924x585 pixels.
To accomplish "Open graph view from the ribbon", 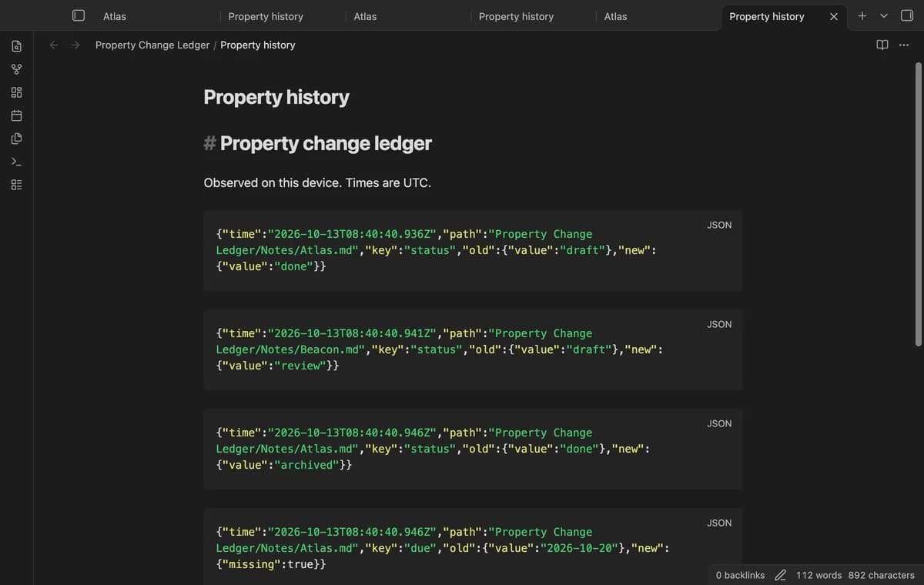I will pyautogui.click(x=16, y=69).
